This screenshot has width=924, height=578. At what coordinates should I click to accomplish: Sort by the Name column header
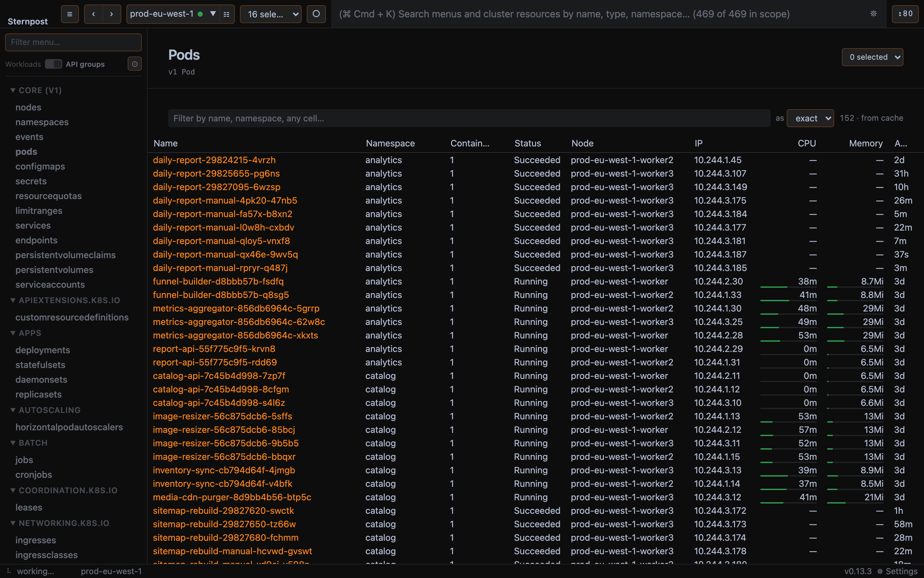[165, 143]
